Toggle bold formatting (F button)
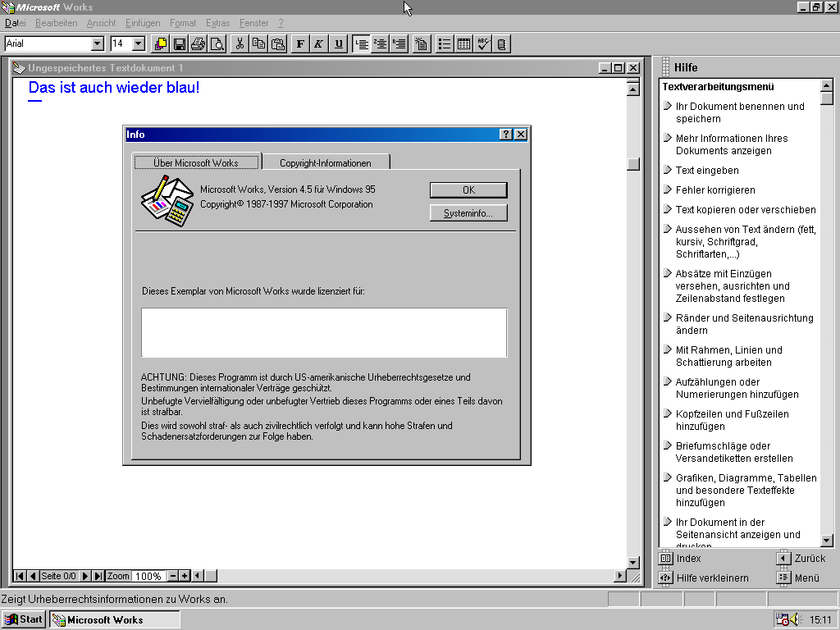The height and width of the screenshot is (630, 840). click(x=300, y=44)
